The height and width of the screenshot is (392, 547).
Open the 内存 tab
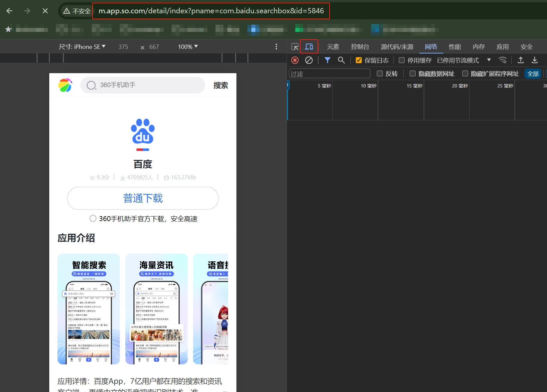point(479,47)
